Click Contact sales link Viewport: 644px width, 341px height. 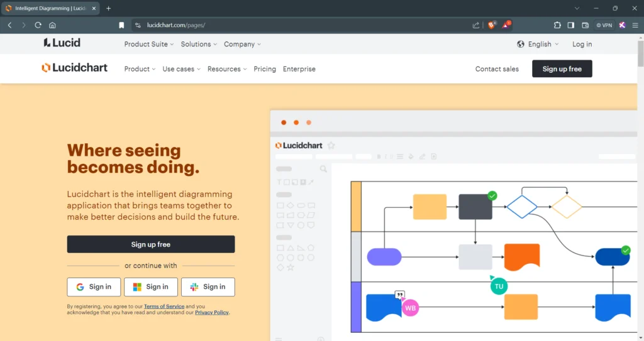(x=497, y=69)
